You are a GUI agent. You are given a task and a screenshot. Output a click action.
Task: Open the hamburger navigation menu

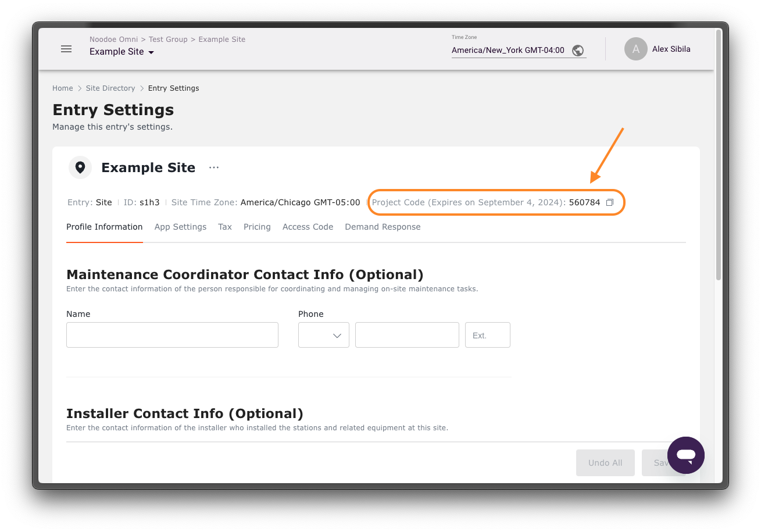point(66,49)
